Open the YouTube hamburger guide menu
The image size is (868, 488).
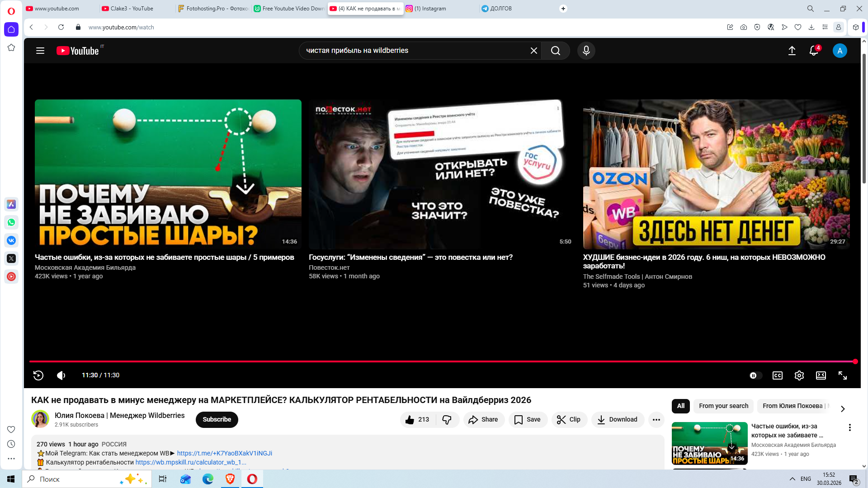point(40,51)
